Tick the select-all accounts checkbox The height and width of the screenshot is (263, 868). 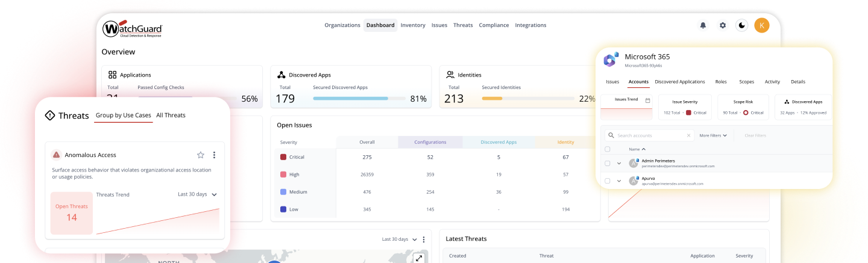point(608,149)
